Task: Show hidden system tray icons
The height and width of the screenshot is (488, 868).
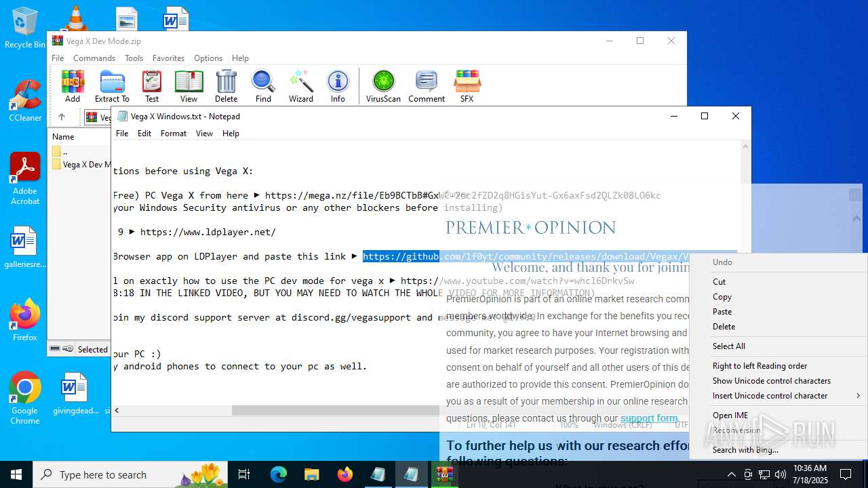Action: (x=730, y=474)
